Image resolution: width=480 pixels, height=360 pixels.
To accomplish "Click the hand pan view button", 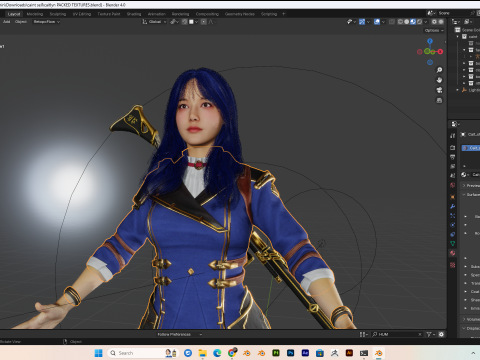I will click(x=439, y=80).
